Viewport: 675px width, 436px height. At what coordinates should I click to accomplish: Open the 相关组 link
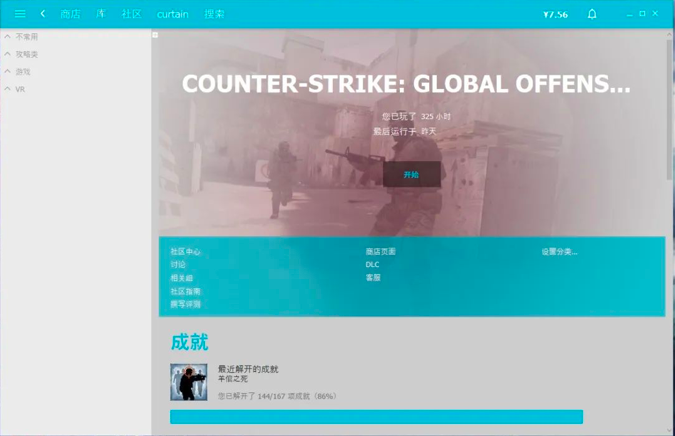182,278
